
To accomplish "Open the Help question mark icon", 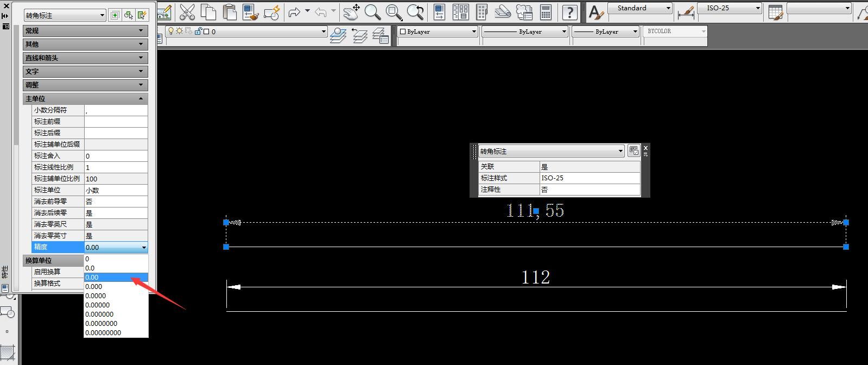I will (569, 12).
